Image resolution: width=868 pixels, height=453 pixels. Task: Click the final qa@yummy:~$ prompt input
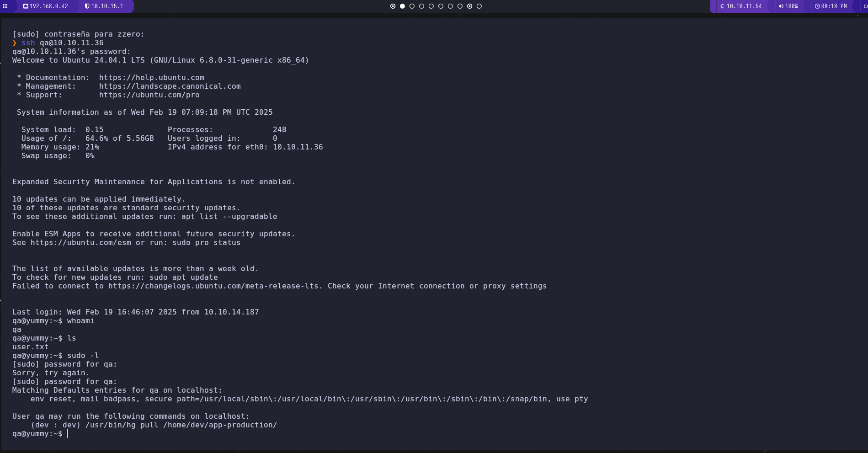[x=40, y=434]
